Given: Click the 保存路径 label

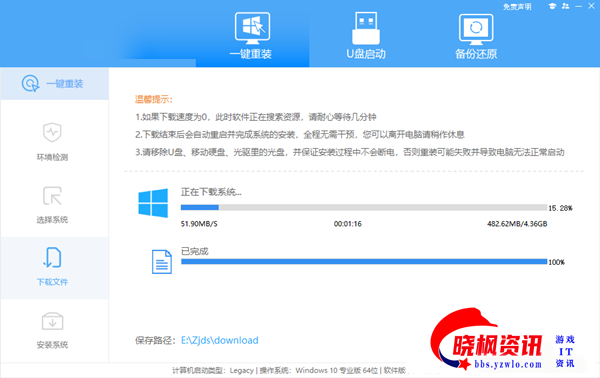Looking at the screenshot, I should (x=155, y=340).
